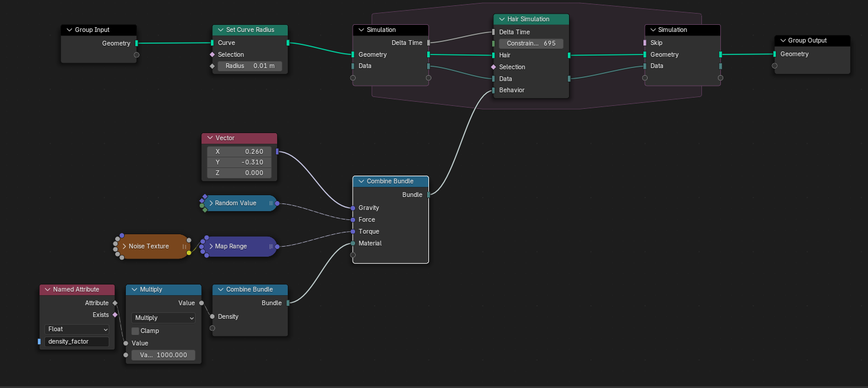
Task: Click the Bundle output socket beside Gravity node
Action: click(x=428, y=195)
